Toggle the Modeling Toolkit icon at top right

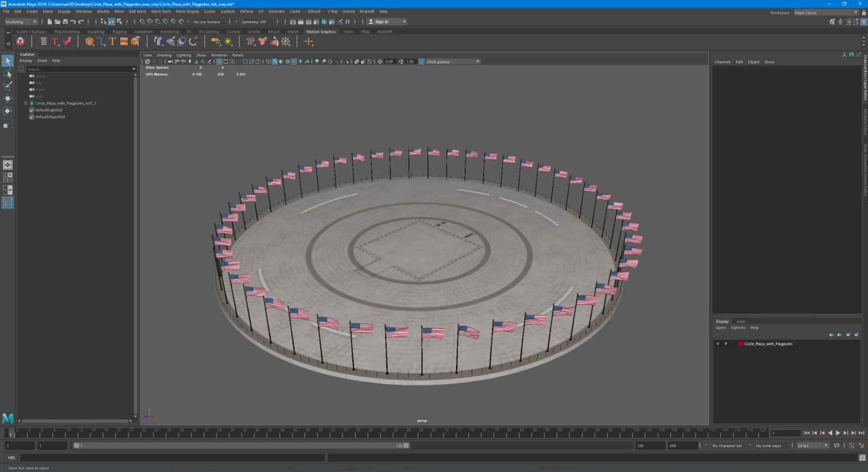click(x=832, y=22)
